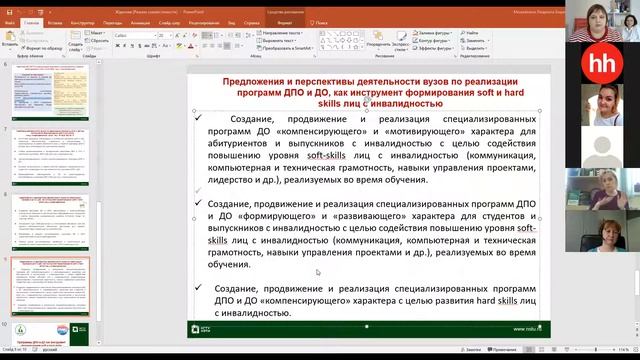The image size is (640, 360).
Task: Select slide 8 thumbnail
Action: (x=50, y=222)
